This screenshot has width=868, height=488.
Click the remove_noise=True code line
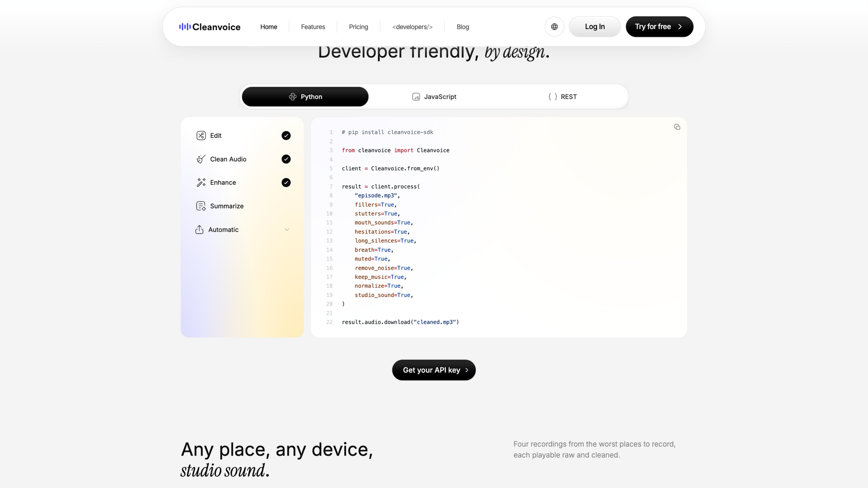pos(384,268)
